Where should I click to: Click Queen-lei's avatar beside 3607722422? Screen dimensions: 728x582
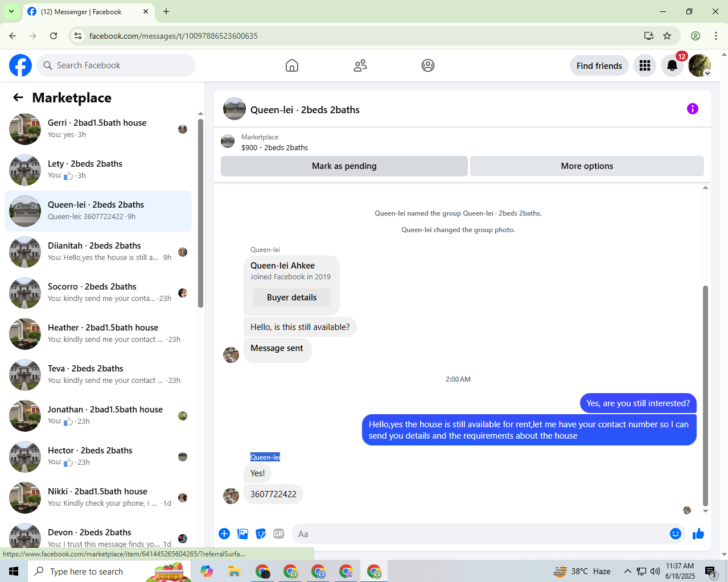231,496
